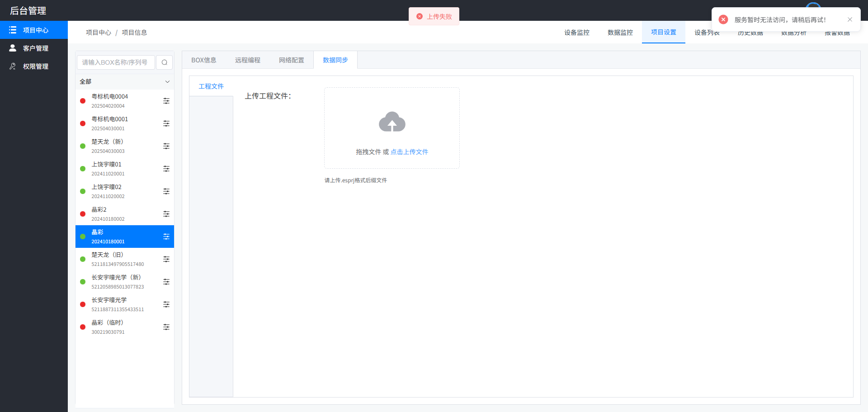This screenshot has width=868, height=412.
Task: Select device 上饶宇瞳01
Action: coord(125,169)
